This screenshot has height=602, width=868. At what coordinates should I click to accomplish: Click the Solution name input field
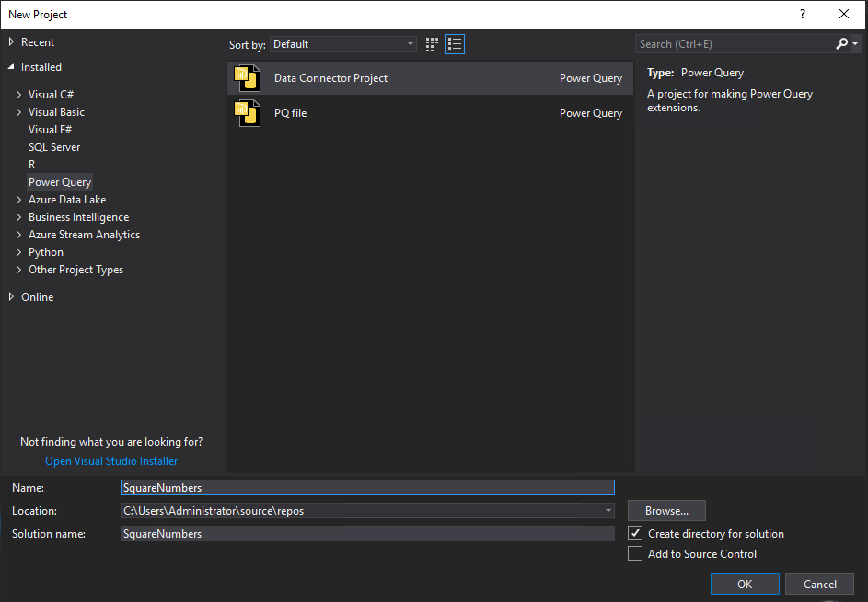click(x=367, y=533)
